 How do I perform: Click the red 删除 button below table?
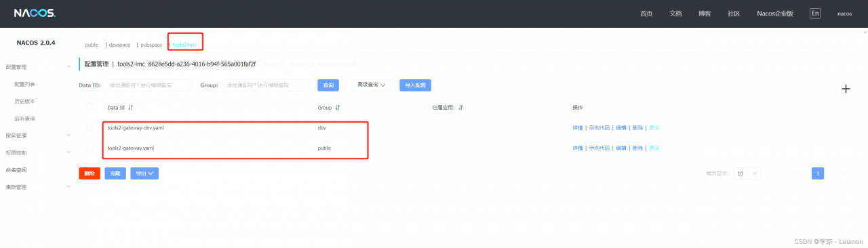[x=90, y=173]
